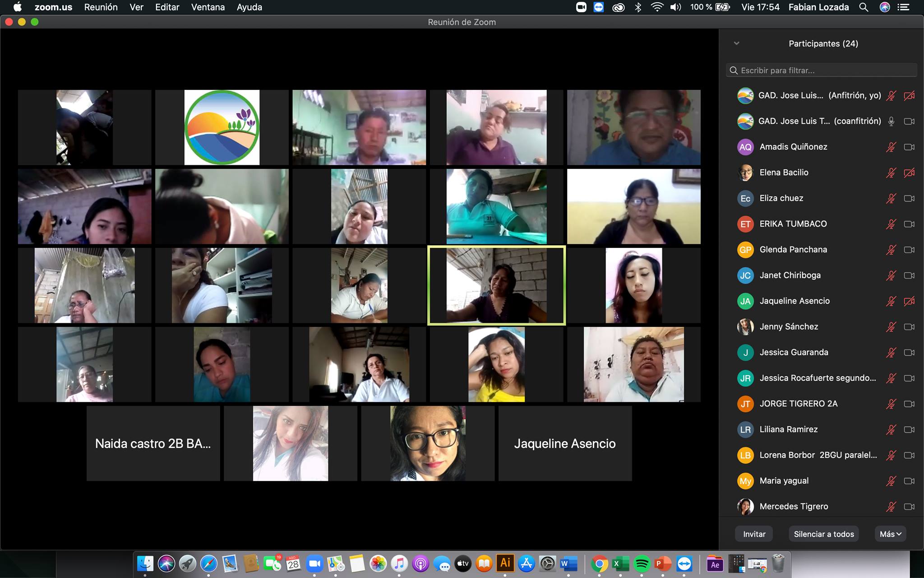Image resolution: width=924 pixels, height=578 pixels.
Task: Open Spotlight search in the menu bar
Action: point(864,7)
